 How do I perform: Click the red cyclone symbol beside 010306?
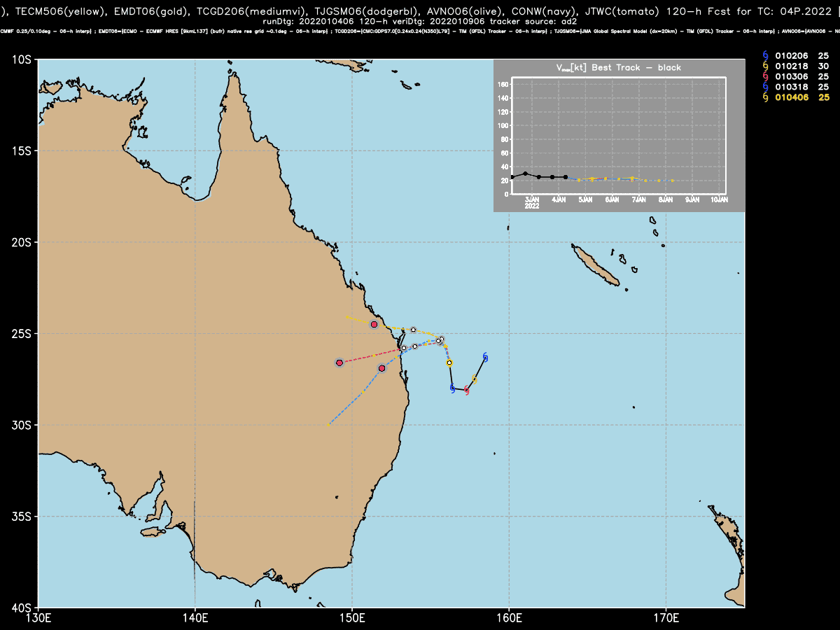[765, 76]
